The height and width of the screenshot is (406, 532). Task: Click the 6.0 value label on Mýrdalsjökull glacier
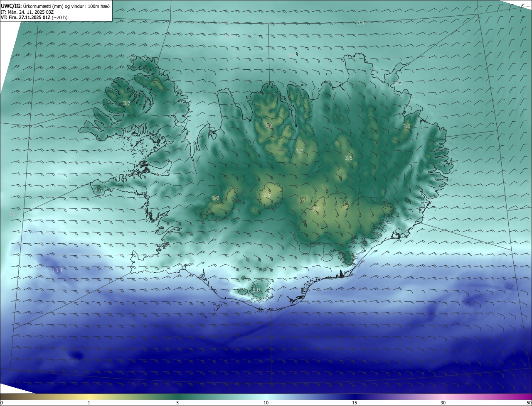pos(256,290)
